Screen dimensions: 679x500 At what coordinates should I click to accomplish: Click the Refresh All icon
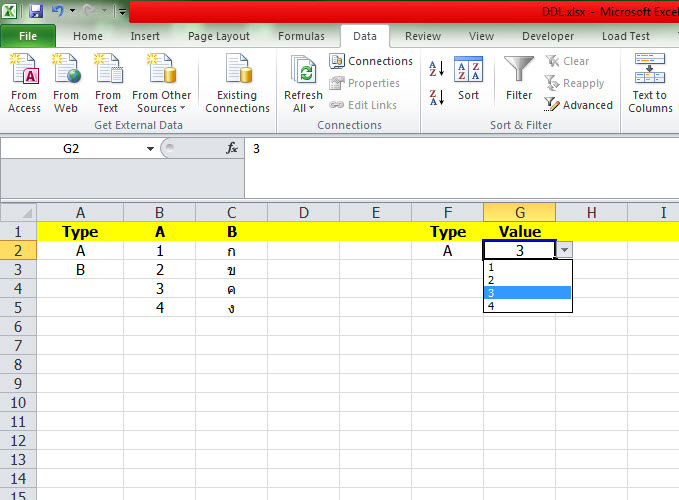tap(303, 69)
